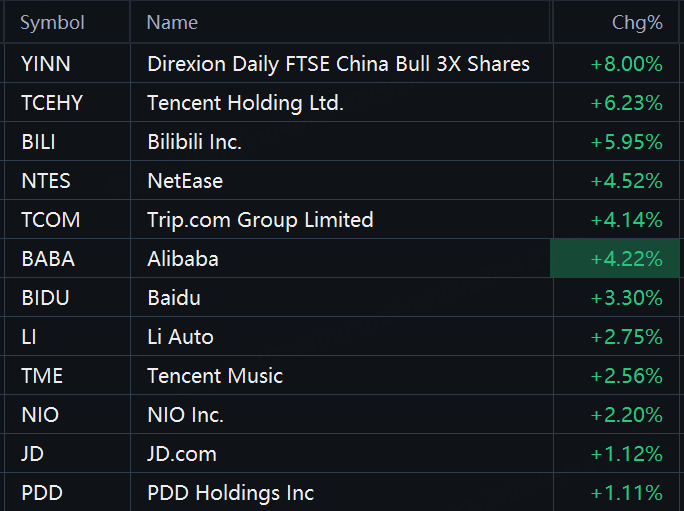Click the +3.30% change value for Baidu
The image size is (684, 511).
tap(626, 298)
